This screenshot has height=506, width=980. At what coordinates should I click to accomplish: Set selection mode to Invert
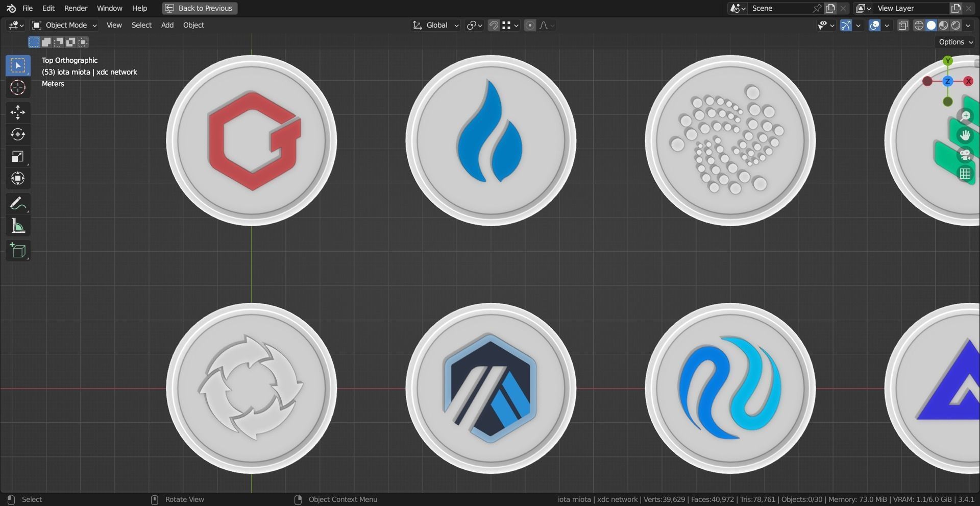[x=70, y=42]
